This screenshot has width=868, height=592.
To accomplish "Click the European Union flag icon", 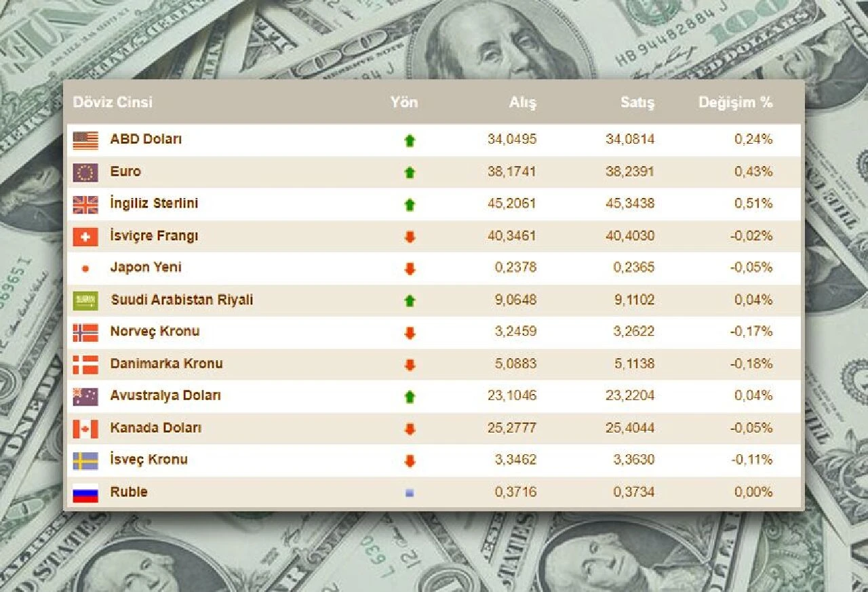I will tap(85, 172).
